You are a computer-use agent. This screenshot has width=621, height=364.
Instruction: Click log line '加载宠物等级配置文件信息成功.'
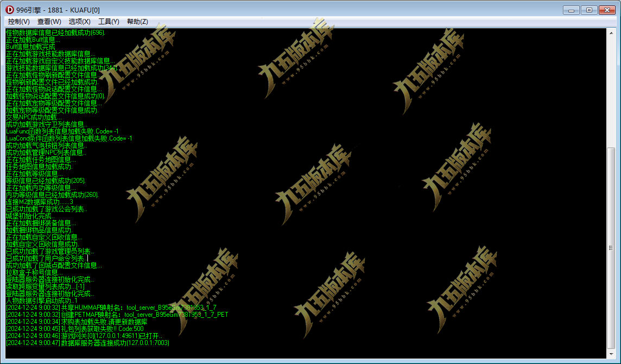[x=52, y=110]
